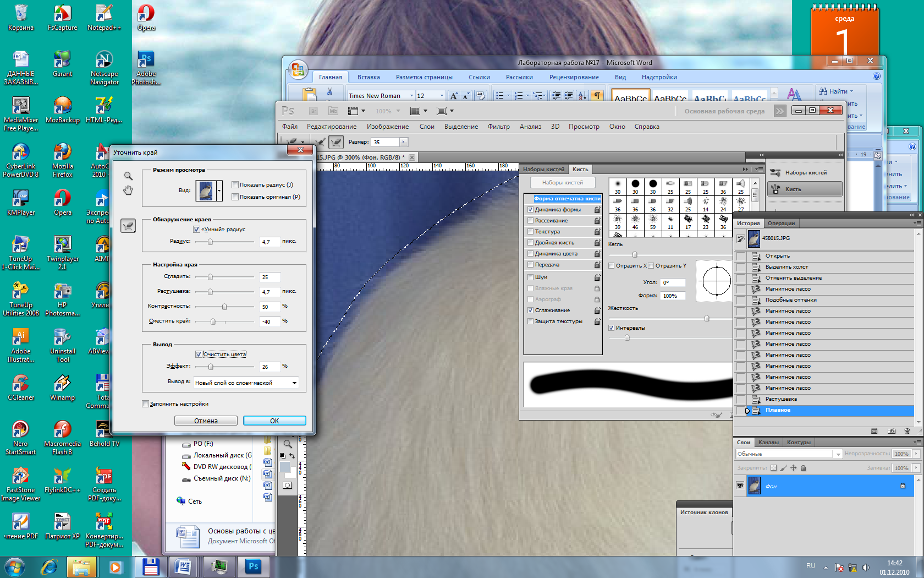Click OK in the refine edge dialog
Image resolution: width=924 pixels, height=578 pixels.
pyautogui.click(x=274, y=421)
